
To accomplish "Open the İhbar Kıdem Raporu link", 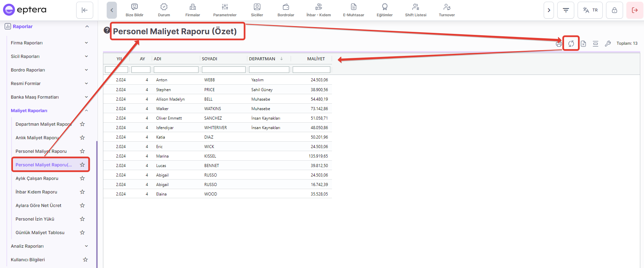I will pyautogui.click(x=36, y=192).
